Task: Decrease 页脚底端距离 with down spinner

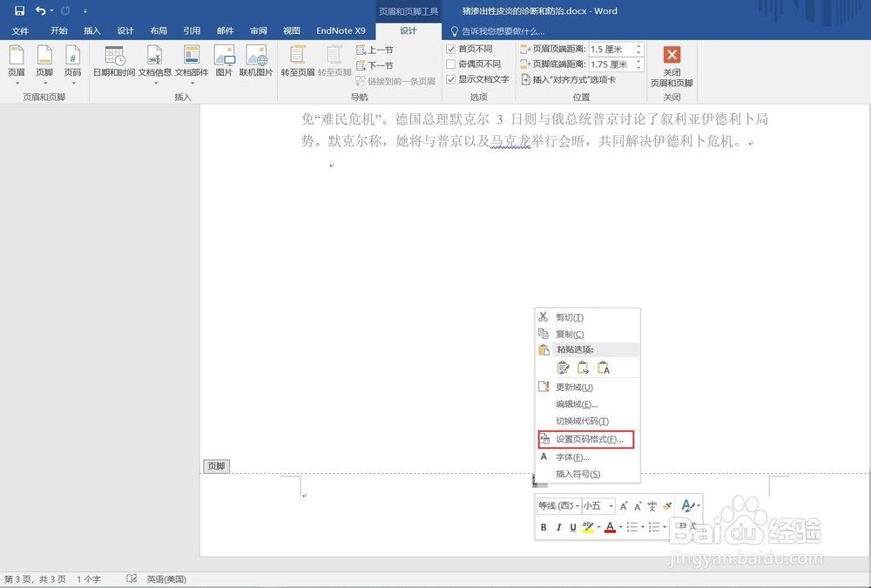Action: click(x=638, y=68)
